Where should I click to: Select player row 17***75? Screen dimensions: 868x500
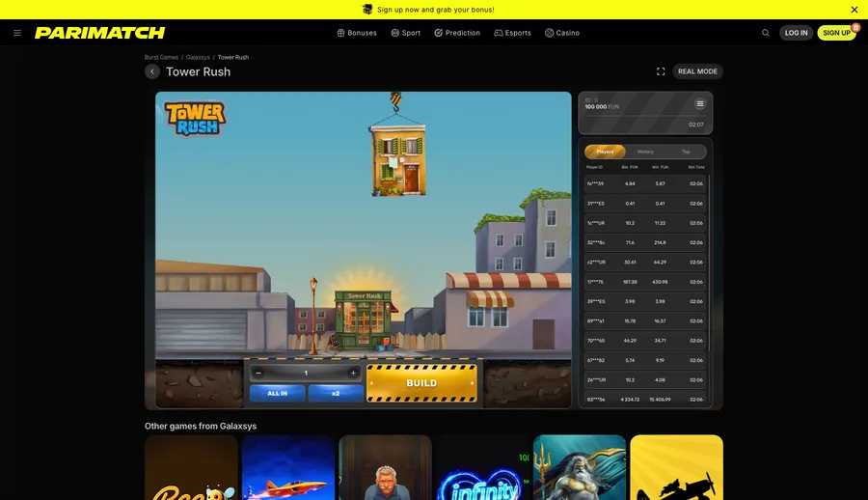point(645,282)
